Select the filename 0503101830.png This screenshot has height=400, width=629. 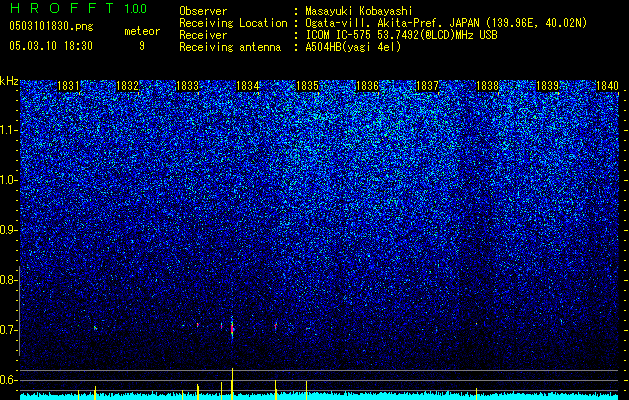51,26
